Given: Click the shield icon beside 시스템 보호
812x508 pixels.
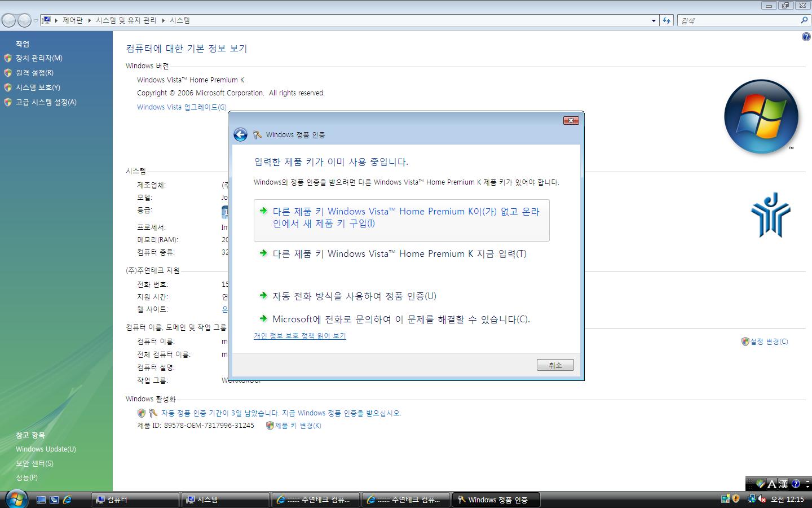Looking at the screenshot, I should (8, 87).
